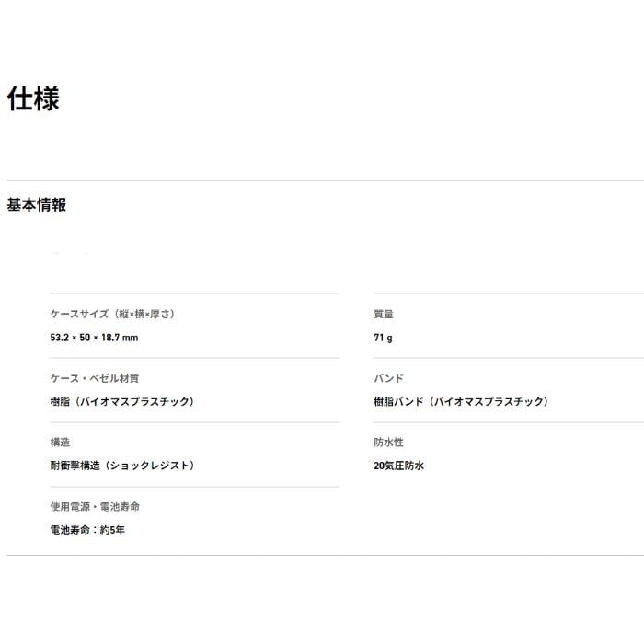This screenshot has width=644, height=644.
Task: Select the case material value 樹脂（バイオマスプラスチック）
Action: pos(121,402)
